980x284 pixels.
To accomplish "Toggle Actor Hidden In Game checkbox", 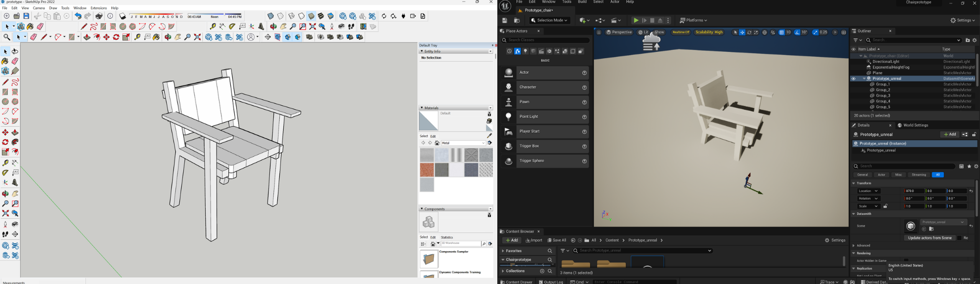I will pos(906,260).
